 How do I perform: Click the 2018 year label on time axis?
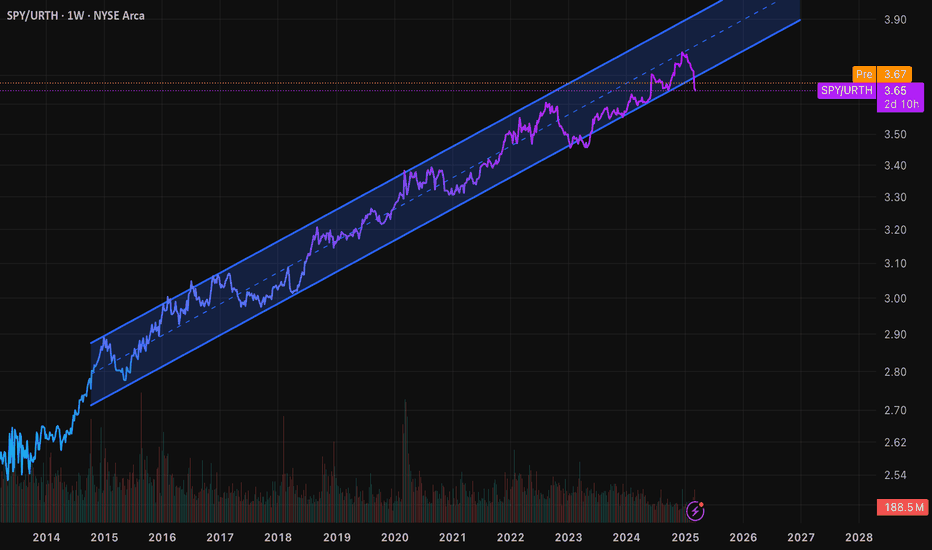[x=278, y=538]
